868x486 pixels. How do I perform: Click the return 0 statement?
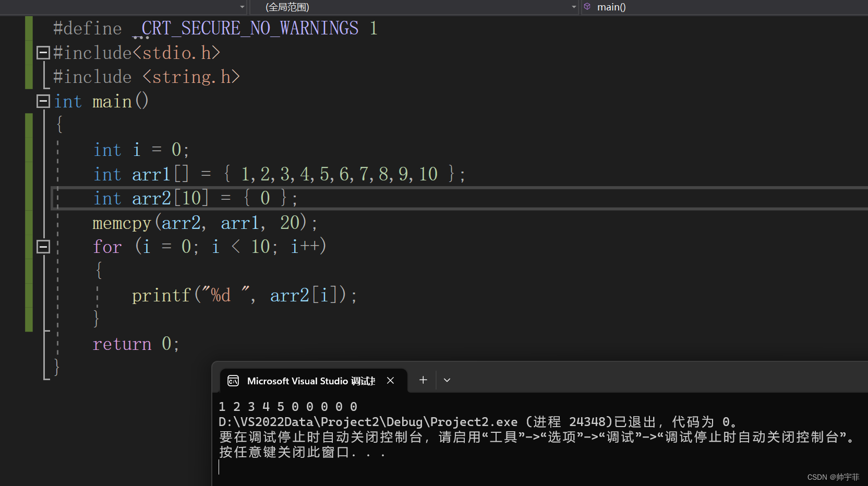(136, 344)
